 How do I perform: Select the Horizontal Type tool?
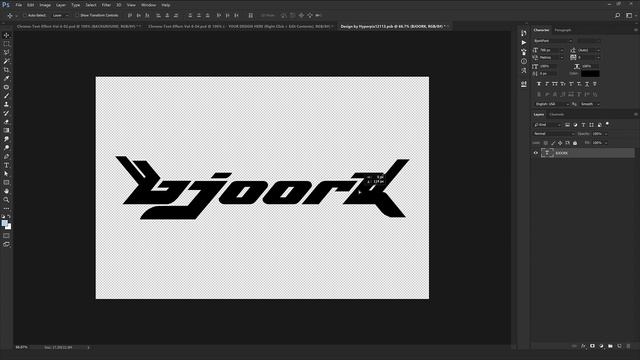pos(7,165)
